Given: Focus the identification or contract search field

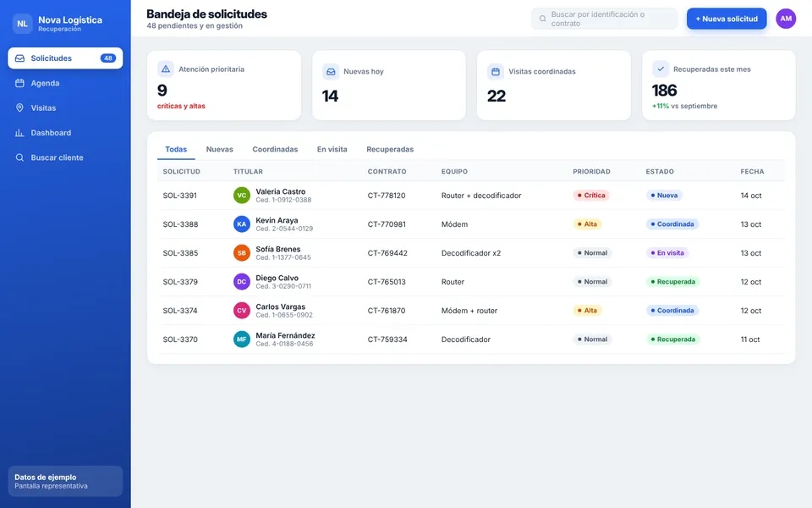Looking at the screenshot, I should 604,19.
